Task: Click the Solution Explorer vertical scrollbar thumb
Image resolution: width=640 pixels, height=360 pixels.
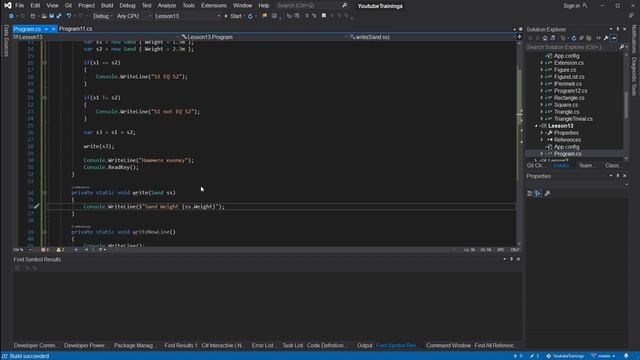Action: 626,104
